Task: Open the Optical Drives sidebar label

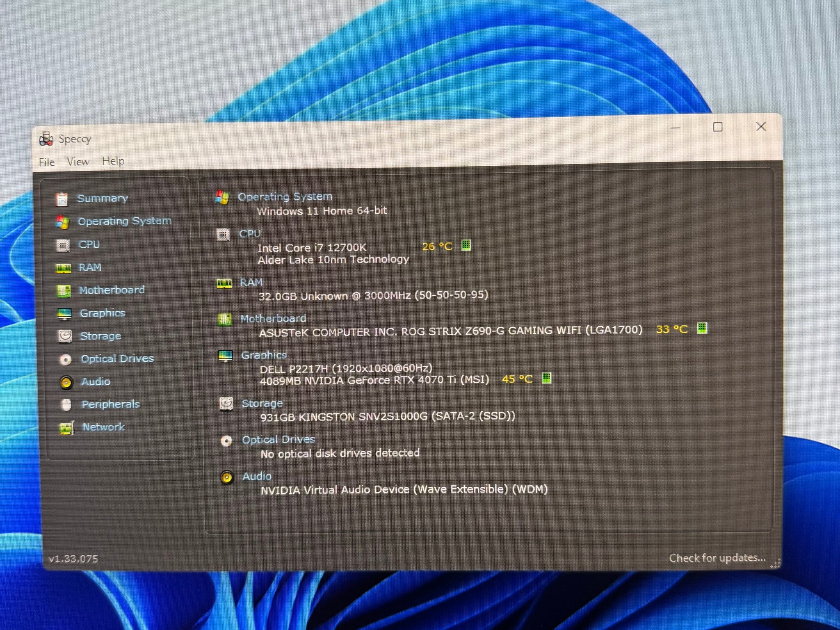Action: tap(117, 358)
